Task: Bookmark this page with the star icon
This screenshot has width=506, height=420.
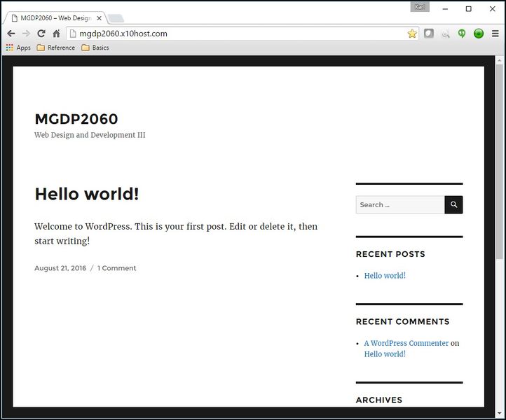Action: click(x=412, y=34)
